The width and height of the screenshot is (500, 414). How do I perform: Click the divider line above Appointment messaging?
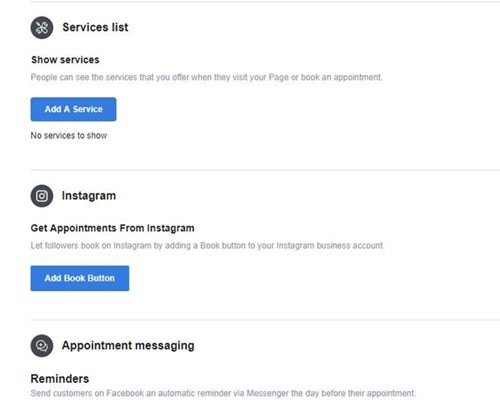click(x=265, y=320)
